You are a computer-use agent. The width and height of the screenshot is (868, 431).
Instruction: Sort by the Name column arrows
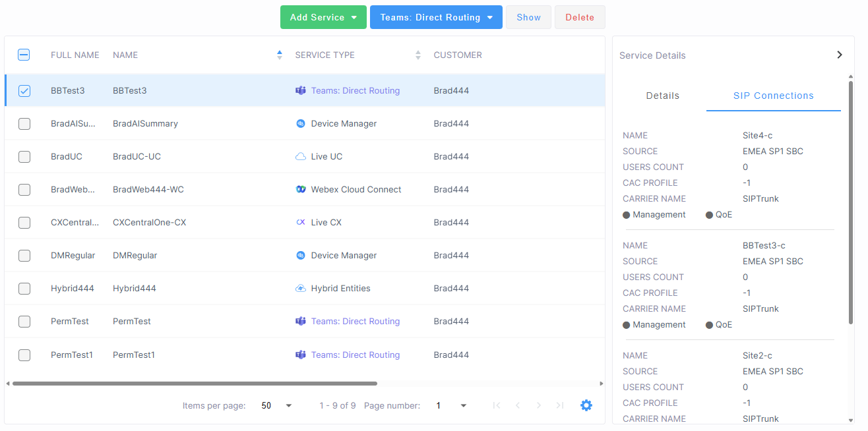pos(280,55)
